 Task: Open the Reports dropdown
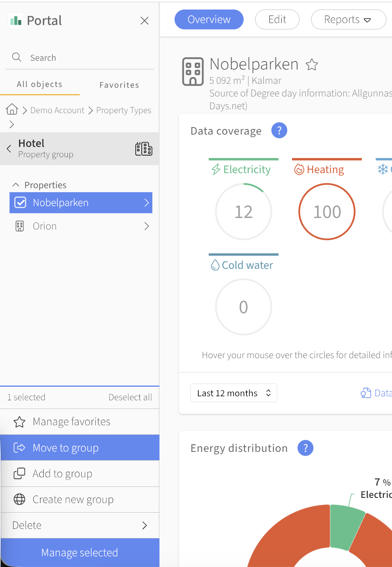coord(348,19)
